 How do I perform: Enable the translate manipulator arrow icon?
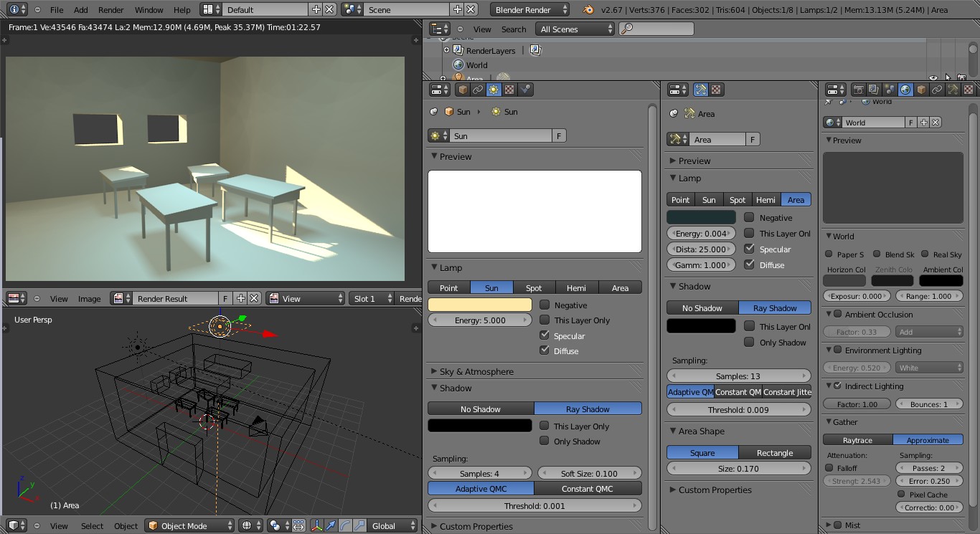pos(331,525)
